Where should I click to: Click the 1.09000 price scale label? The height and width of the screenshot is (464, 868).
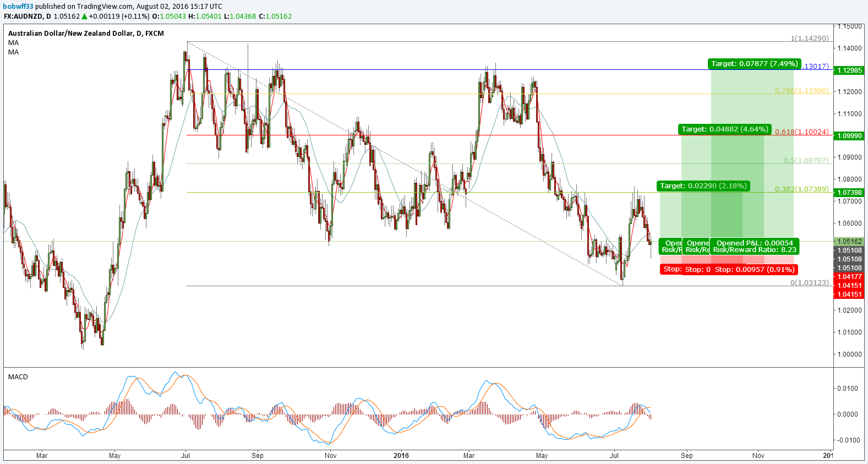849,157
